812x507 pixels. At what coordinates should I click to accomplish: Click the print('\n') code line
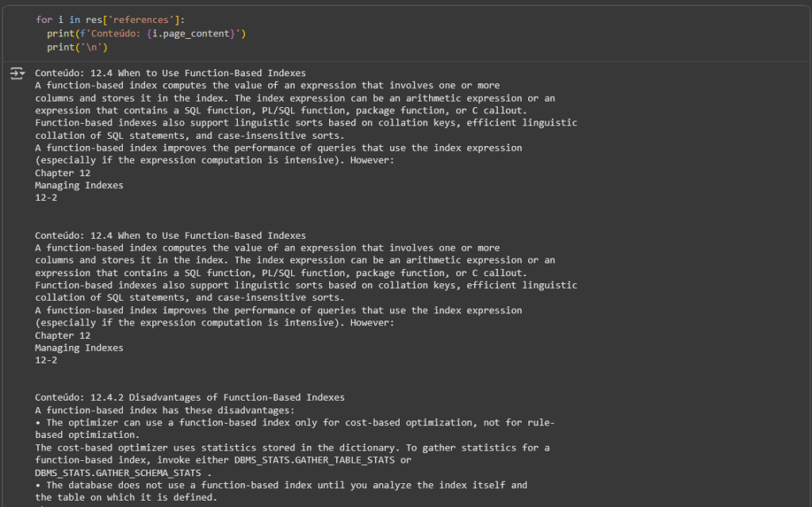pos(77,47)
